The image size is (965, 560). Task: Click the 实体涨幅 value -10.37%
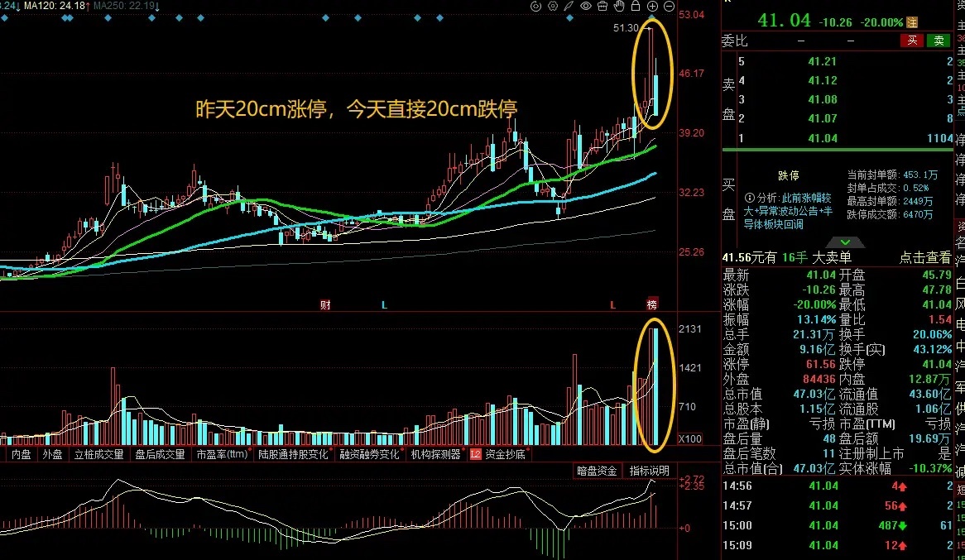click(930, 468)
